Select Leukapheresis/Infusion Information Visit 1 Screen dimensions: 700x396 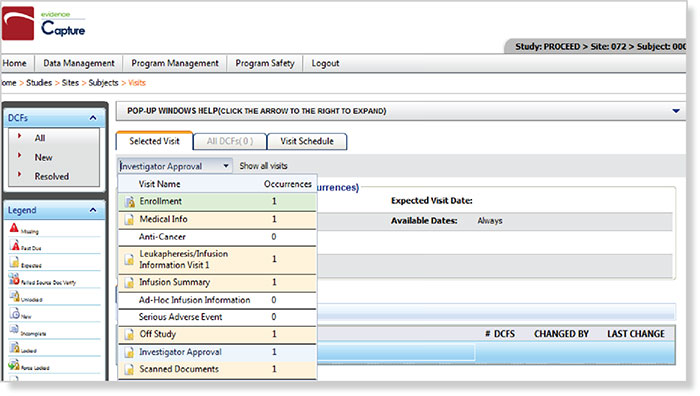(217, 259)
